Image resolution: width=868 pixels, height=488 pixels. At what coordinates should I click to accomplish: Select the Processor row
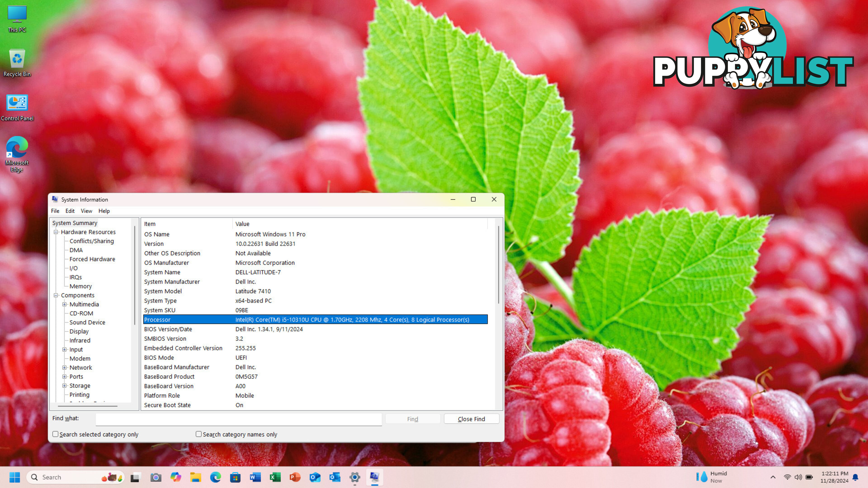315,320
